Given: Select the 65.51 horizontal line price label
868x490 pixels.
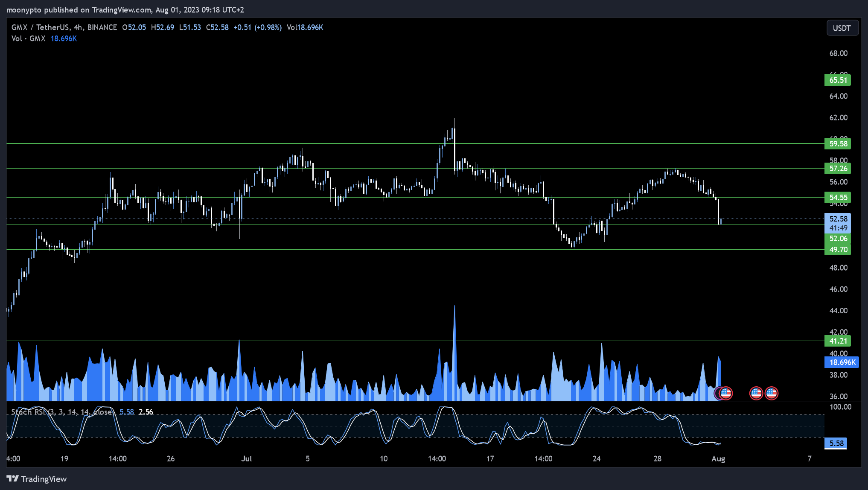Looking at the screenshot, I should coord(838,80).
